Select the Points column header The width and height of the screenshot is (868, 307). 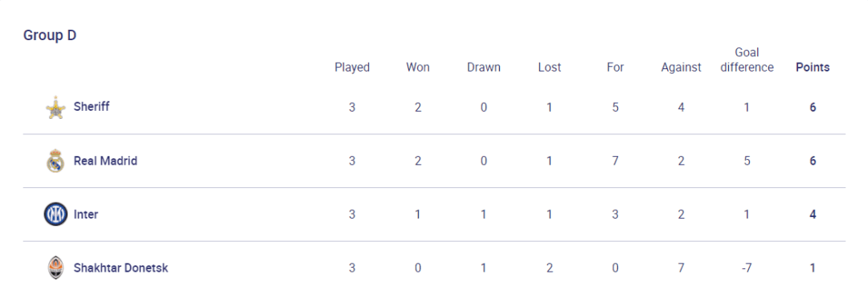click(x=813, y=68)
